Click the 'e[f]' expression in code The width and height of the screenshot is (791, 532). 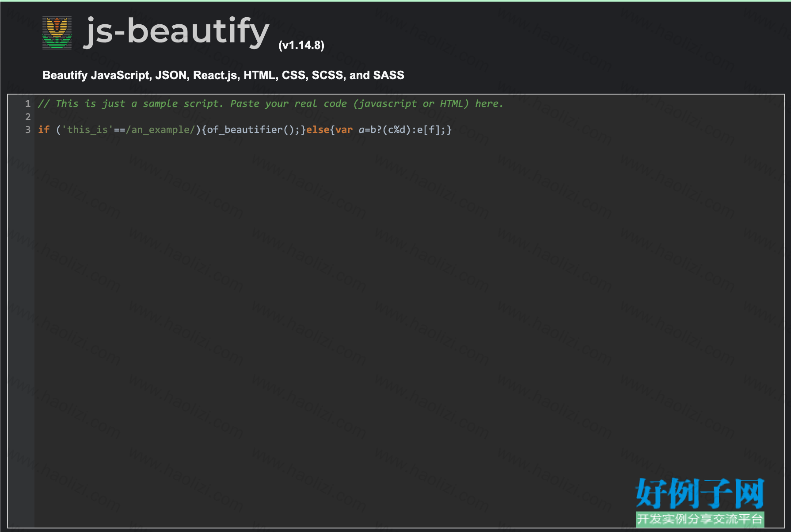click(x=428, y=129)
